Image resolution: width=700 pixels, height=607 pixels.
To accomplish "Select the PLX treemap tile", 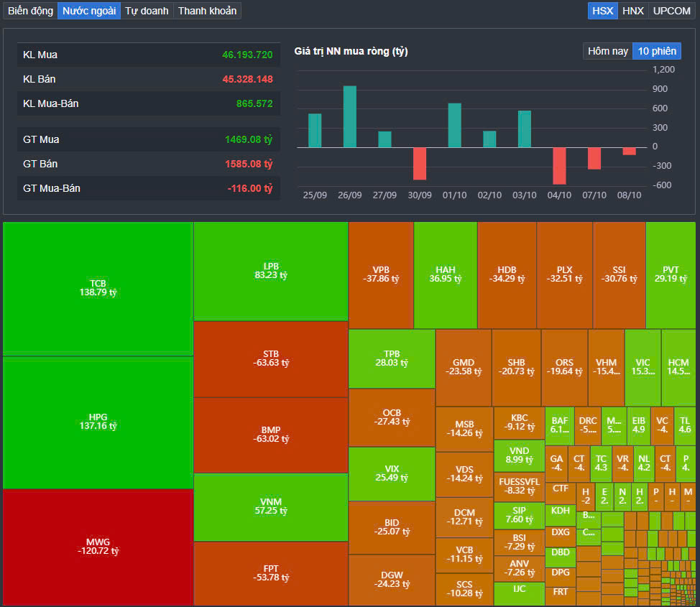I will 564,274.
